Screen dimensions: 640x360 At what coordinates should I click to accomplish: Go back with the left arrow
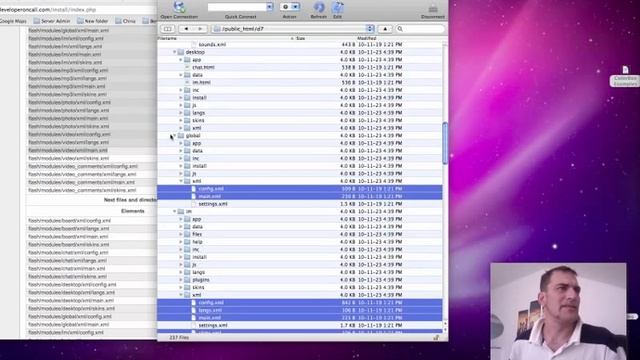click(186, 29)
